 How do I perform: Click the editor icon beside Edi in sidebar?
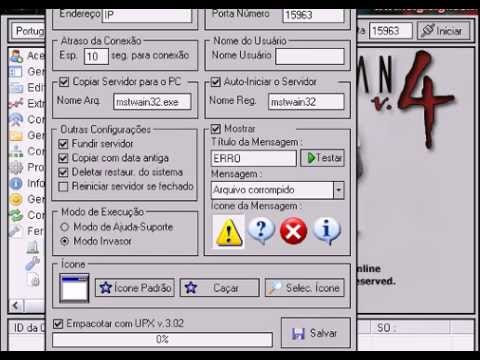point(16,88)
